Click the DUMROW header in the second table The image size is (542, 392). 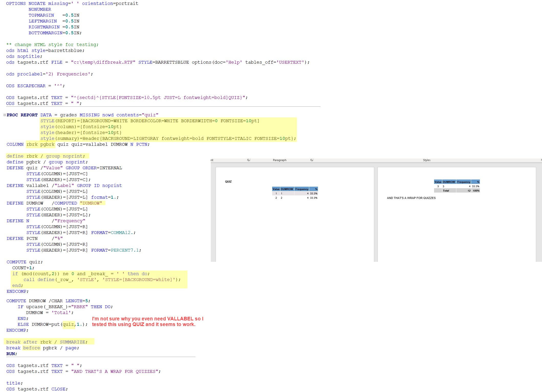(x=449, y=182)
